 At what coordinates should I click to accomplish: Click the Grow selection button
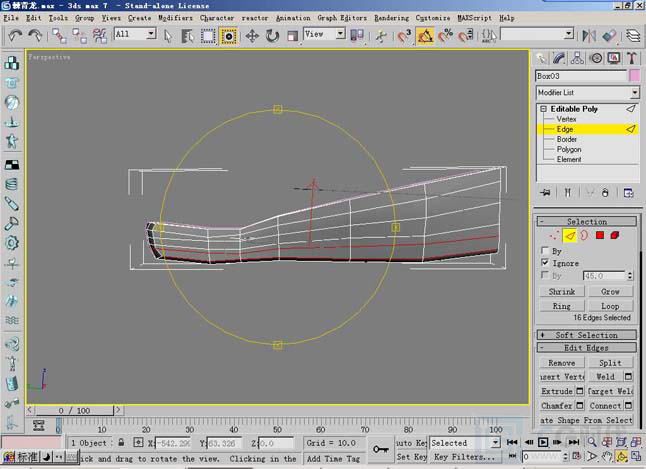[x=610, y=291]
